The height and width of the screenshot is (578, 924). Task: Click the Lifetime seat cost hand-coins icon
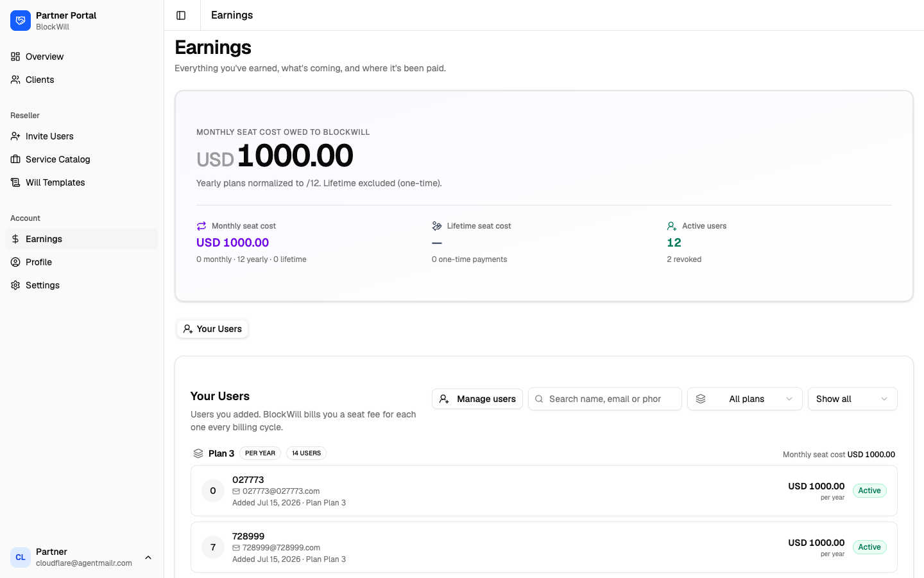coord(437,226)
